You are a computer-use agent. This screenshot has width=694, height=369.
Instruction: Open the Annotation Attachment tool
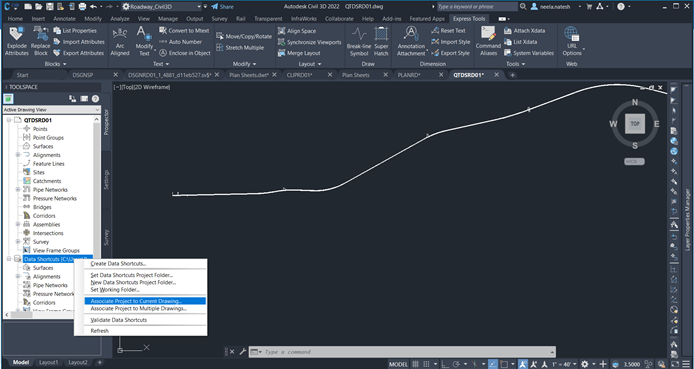411,41
